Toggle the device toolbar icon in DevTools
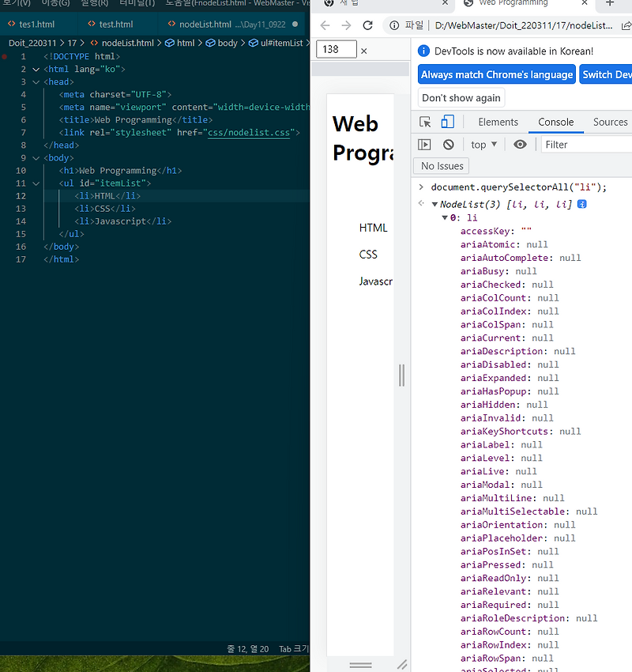The width and height of the screenshot is (632, 672). pos(448,123)
